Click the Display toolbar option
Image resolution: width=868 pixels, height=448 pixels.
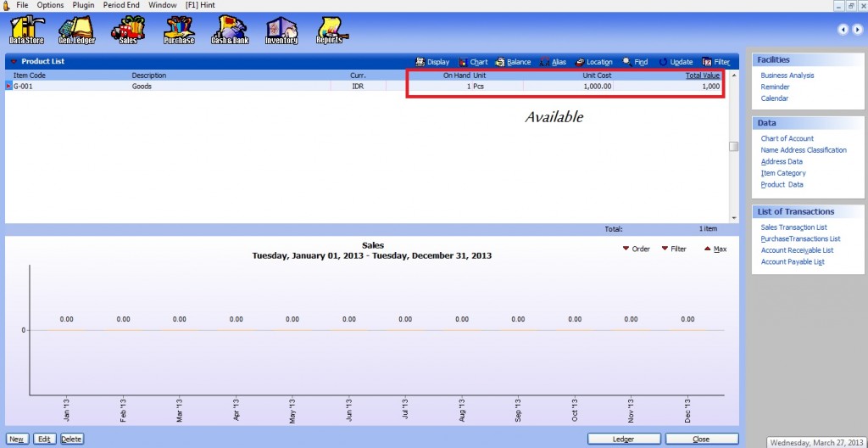[x=432, y=62]
